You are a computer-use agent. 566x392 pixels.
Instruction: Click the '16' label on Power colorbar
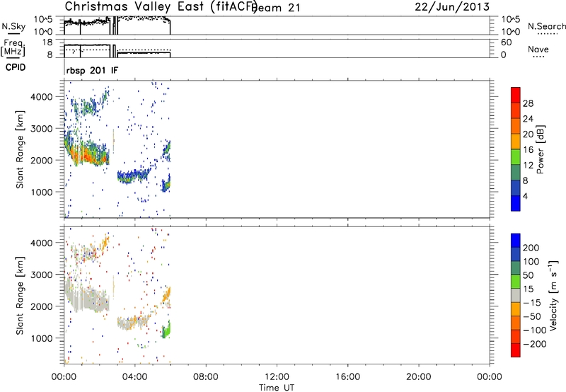528,149
